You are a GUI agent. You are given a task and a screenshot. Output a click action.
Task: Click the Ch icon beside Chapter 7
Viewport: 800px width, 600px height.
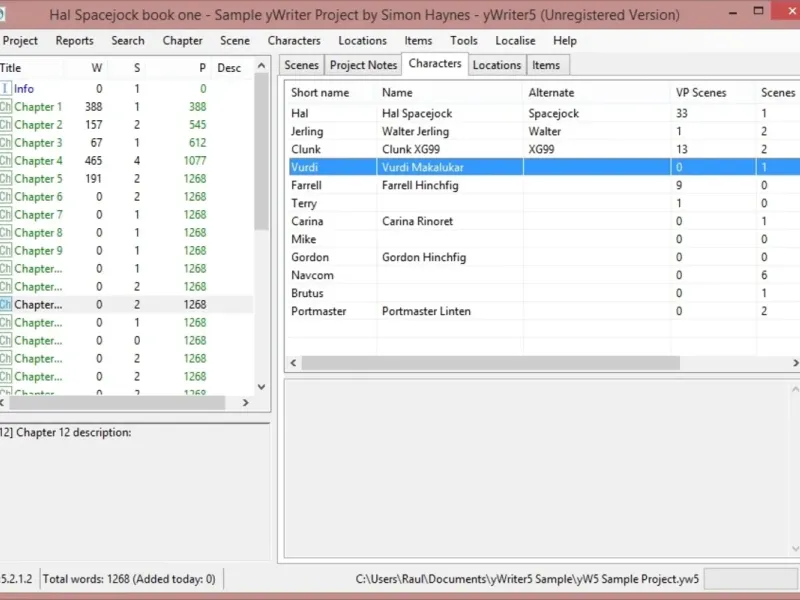pos(5,215)
